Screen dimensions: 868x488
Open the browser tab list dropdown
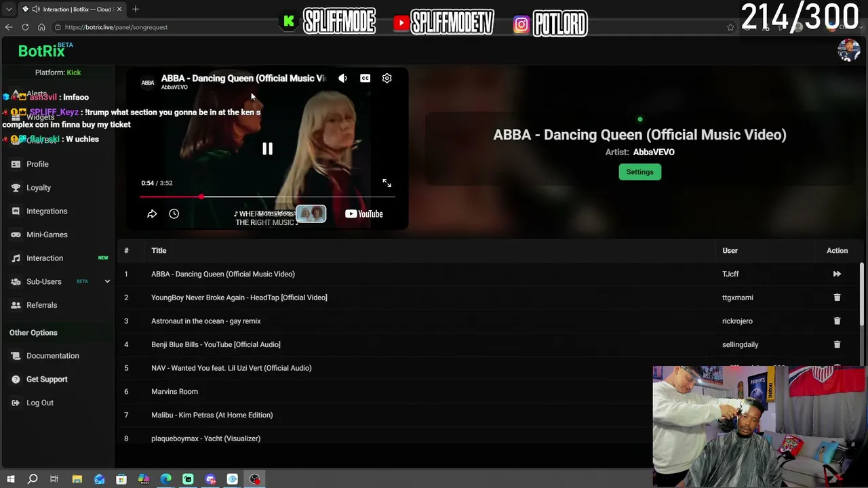point(9,9)
